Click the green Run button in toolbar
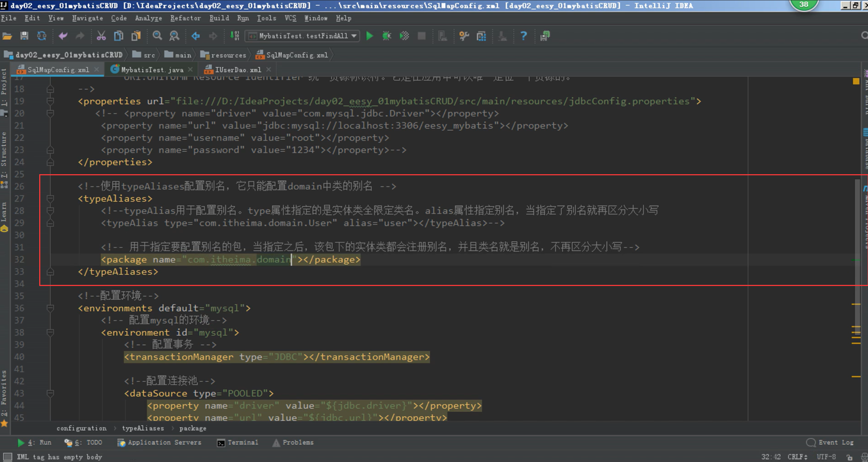 click(369, 36)
